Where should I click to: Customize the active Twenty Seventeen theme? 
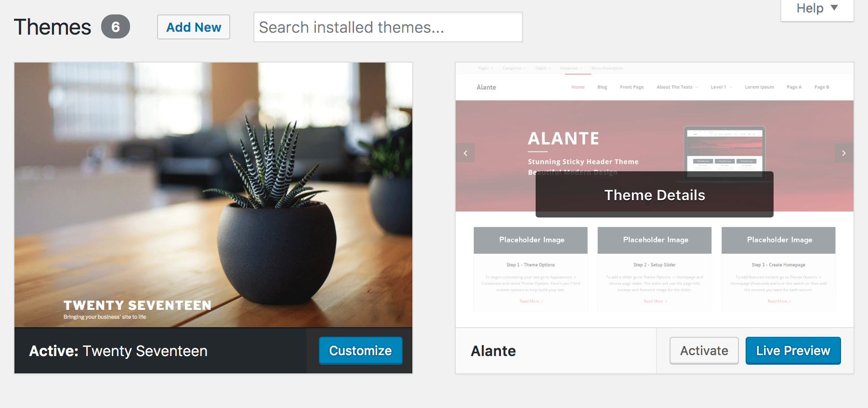coord(360,351)
